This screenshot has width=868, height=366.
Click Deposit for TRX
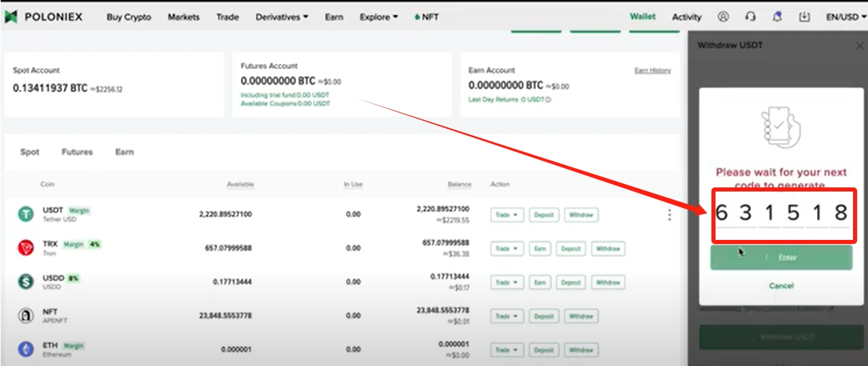570,249
